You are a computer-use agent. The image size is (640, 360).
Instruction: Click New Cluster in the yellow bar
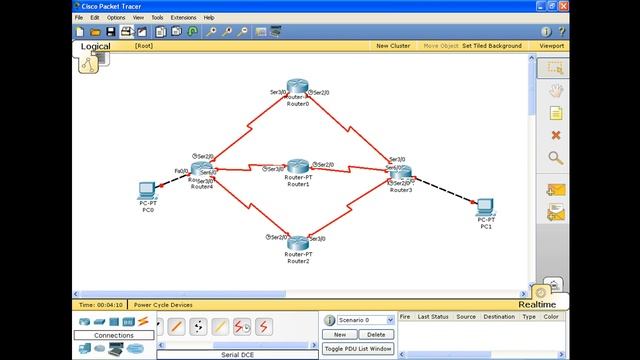(393, 46)
